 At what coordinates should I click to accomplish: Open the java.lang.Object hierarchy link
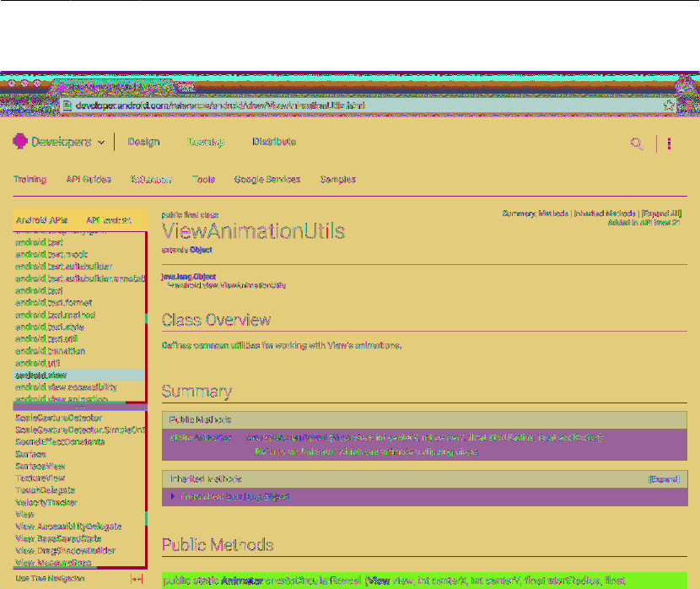[189, 277]
